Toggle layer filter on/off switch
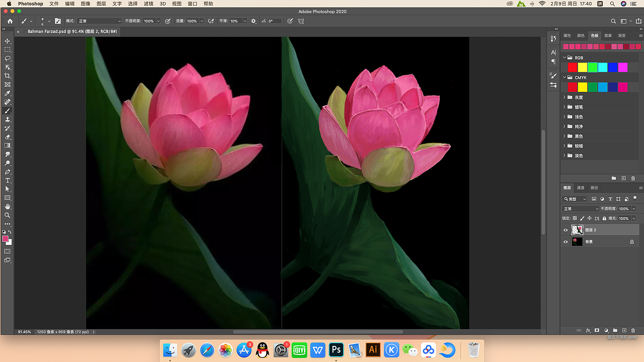 pyautogui.click(x=635, y=198)
